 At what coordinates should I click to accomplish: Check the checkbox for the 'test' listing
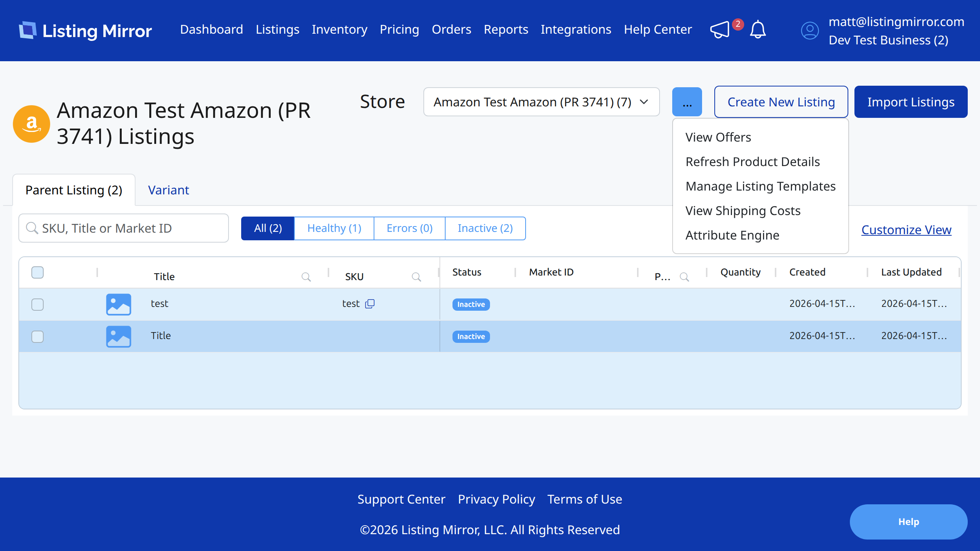point(38,305)
